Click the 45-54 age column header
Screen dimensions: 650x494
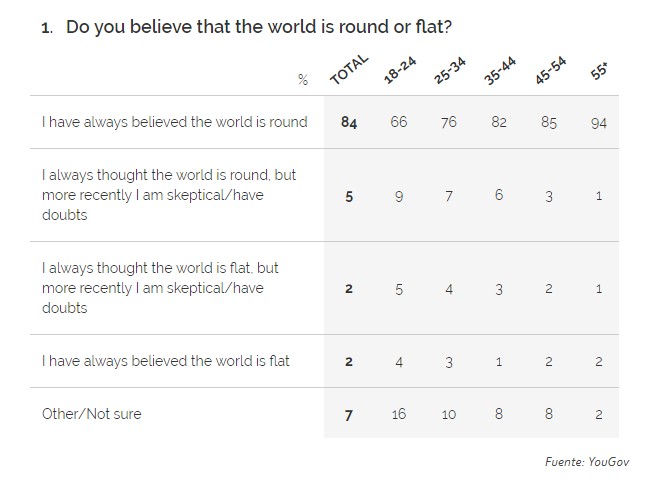pos(549,72)
